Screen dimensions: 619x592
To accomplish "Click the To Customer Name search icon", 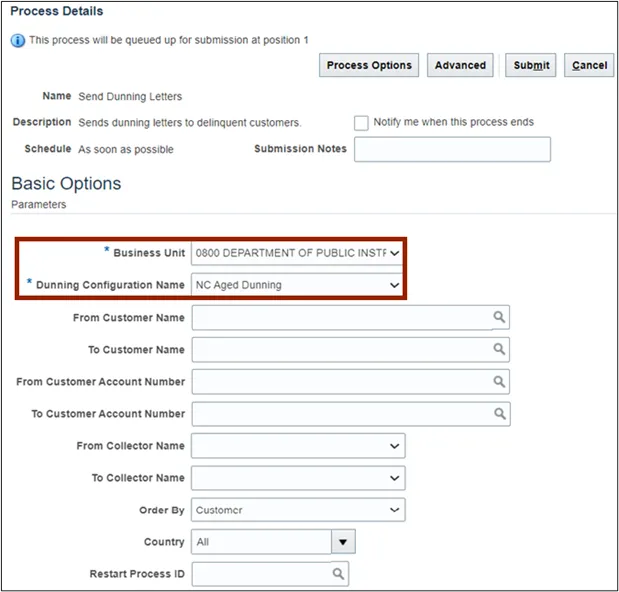I will pos(498,350).
